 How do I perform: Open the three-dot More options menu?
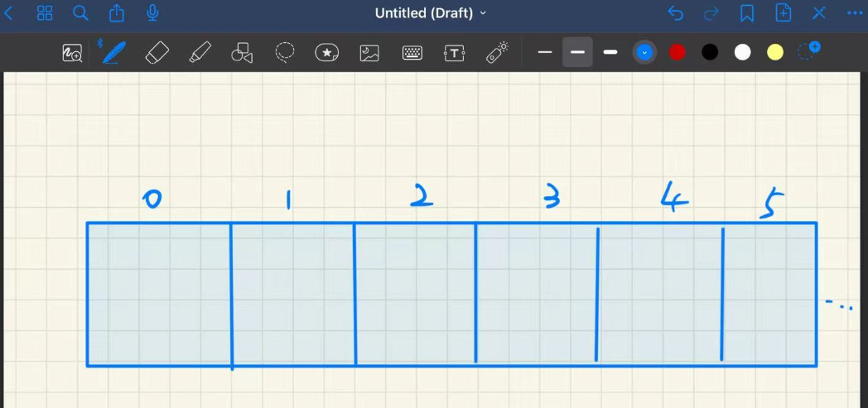[x=854, y=13]
